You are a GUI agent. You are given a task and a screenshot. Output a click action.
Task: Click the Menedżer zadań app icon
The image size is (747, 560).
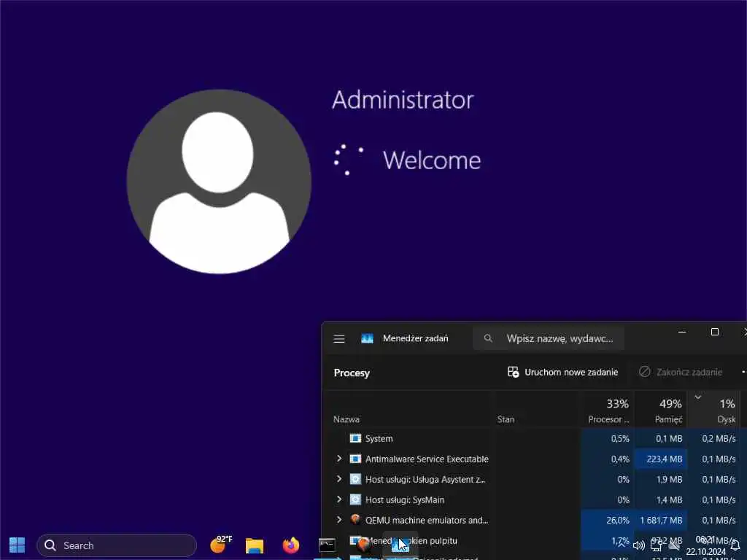click(367, 338)
